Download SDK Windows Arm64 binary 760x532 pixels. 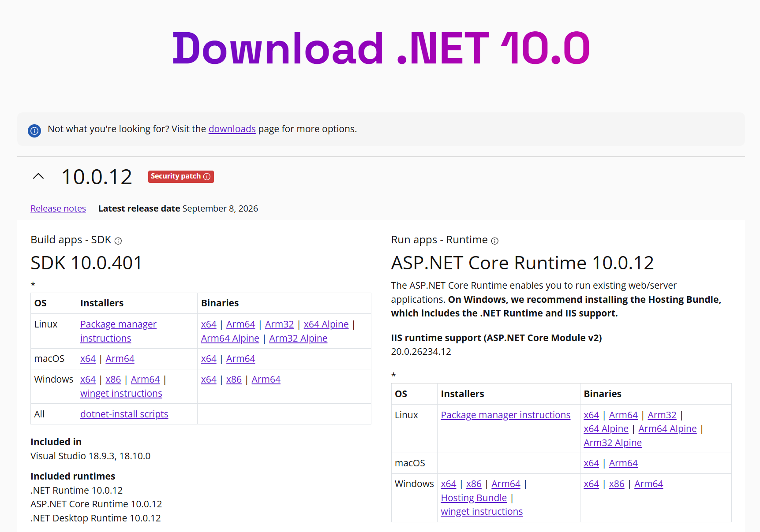coord(266,379)
